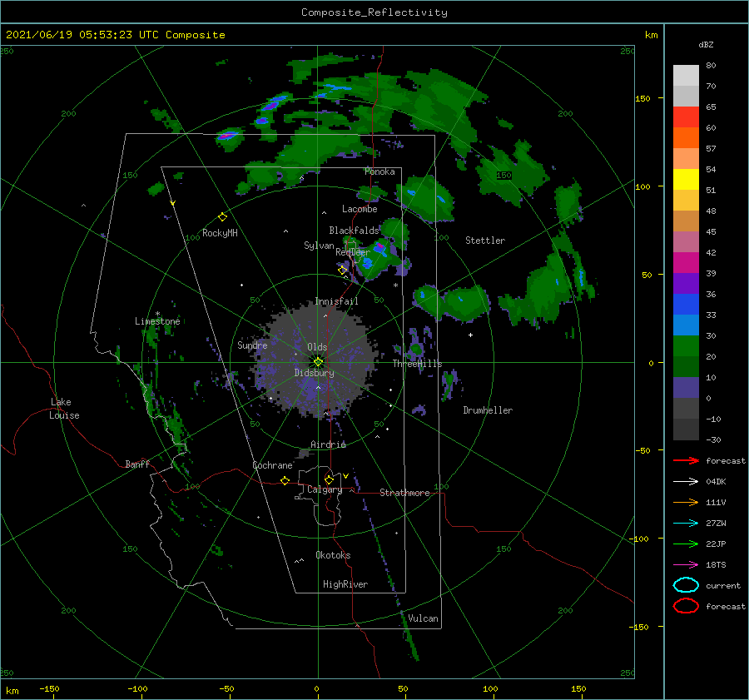Image resolution: width=749 pixels, height=700 pixels.
Task: Click the light grey swatch below 70 dBZ
Action: point(686,96)
